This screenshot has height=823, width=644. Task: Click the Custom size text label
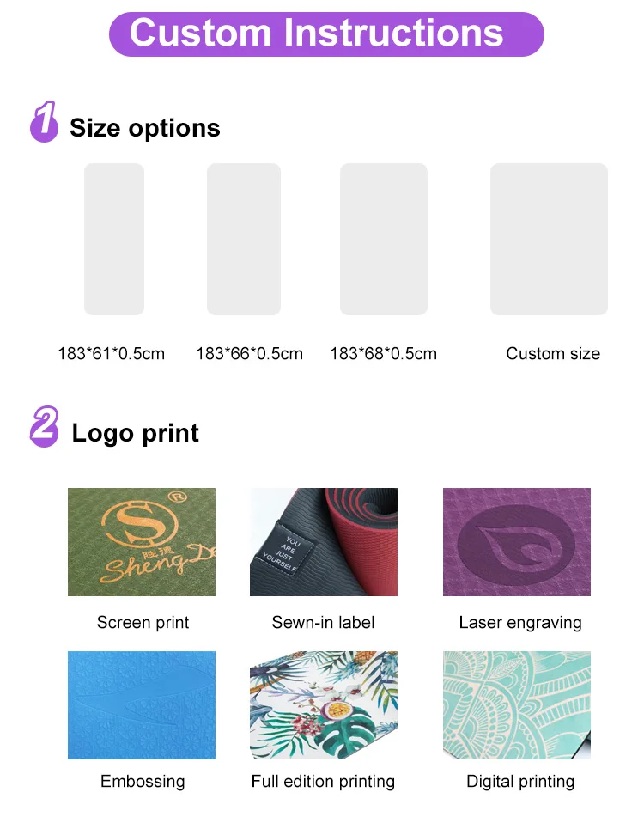pos(553,353)
